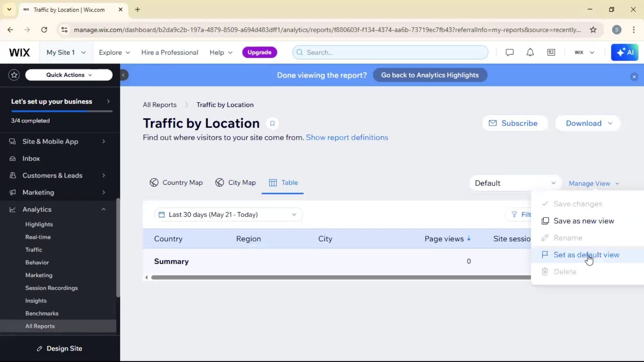
Task: Open the chat messages icon
Action: (509, 52)
